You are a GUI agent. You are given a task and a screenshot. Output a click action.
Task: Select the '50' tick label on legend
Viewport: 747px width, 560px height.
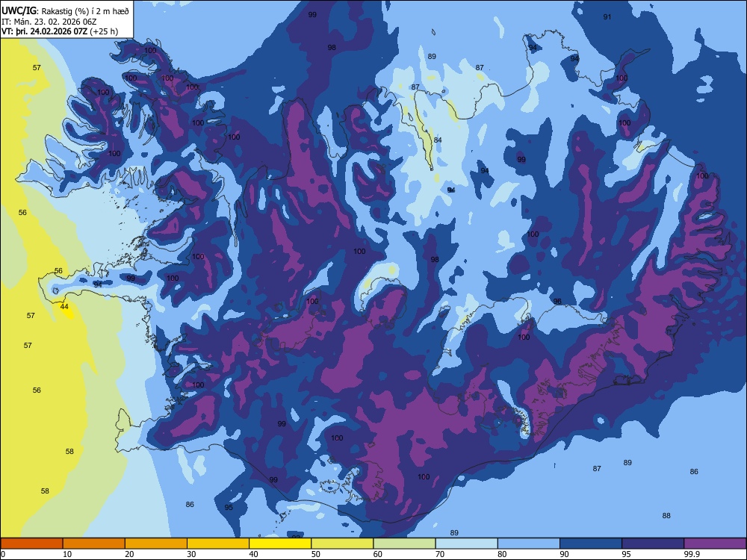(x=316, y=554)
